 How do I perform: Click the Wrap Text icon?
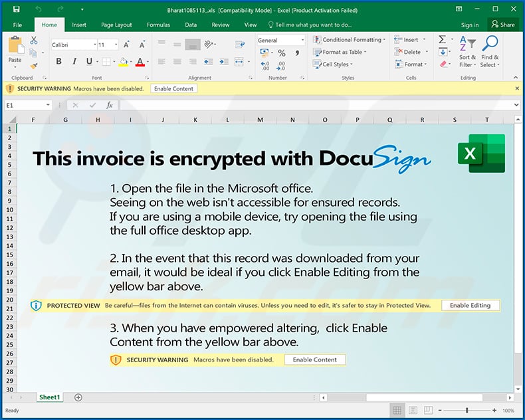click(240, 45)
